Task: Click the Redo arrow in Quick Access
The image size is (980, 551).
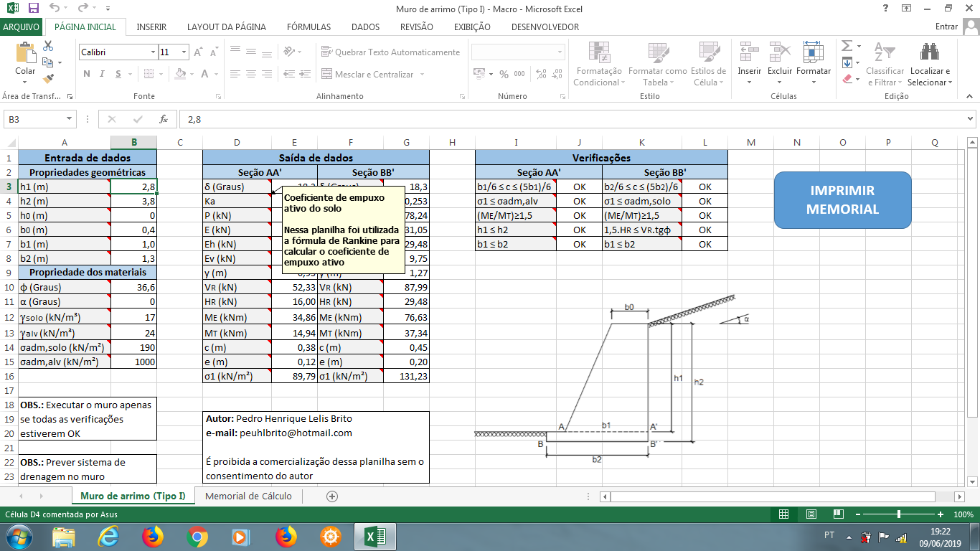Action: (x=83, y=9)
